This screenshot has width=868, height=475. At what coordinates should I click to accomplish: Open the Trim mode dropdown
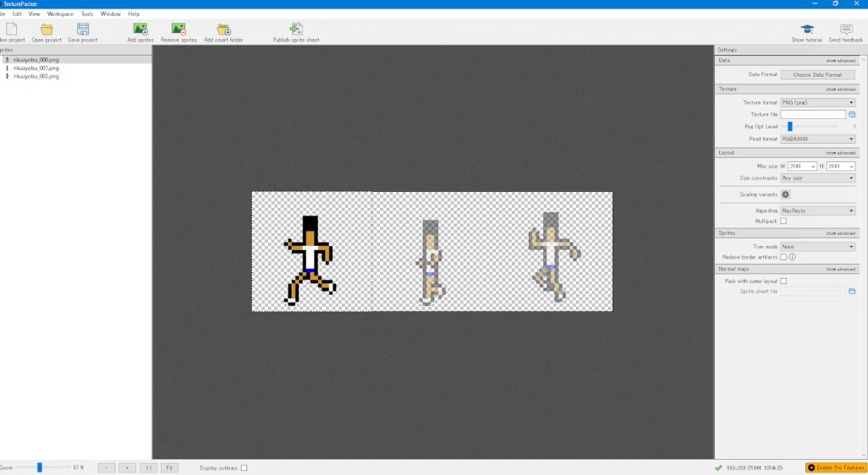click(817, 247)
